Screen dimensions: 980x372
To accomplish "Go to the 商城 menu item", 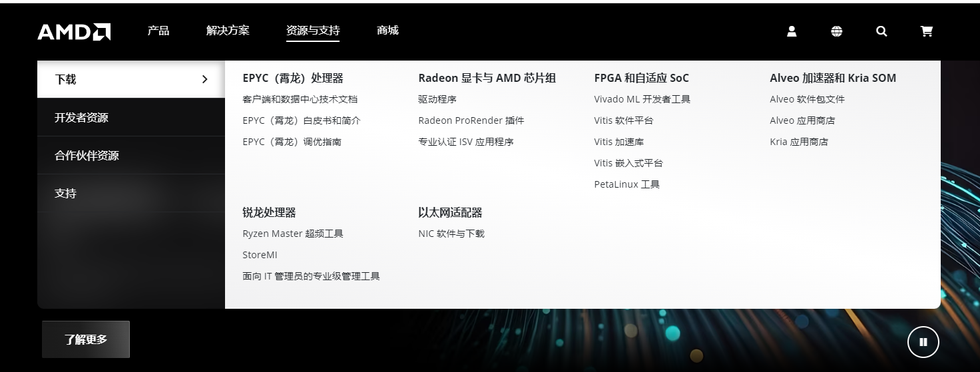I will pyautogui.click(x=387, y=31).
